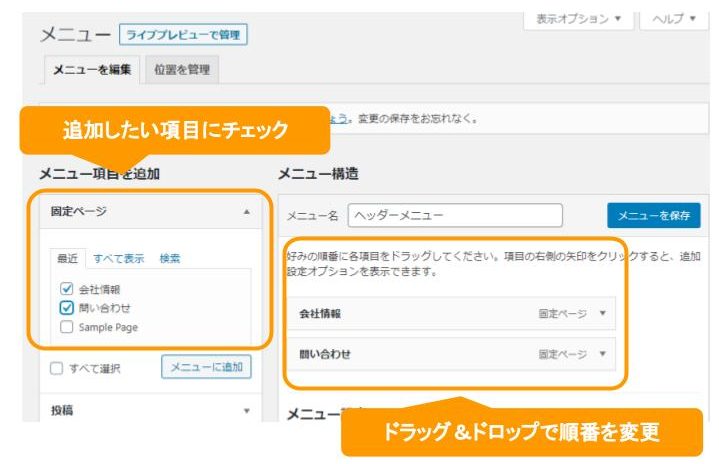Click the メニュー名 input field
719x464 pixels.
point(456,216)
